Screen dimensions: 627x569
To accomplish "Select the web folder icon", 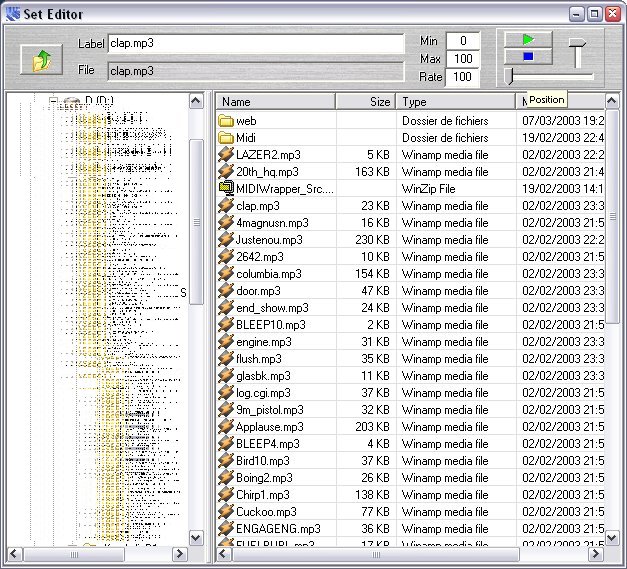I will (x=226, y=121).
